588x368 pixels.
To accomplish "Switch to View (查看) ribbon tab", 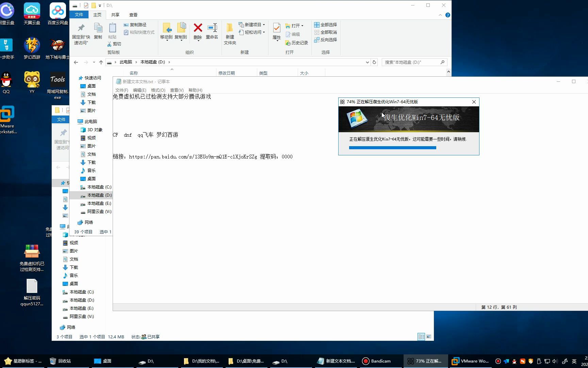I will point(133,15).
